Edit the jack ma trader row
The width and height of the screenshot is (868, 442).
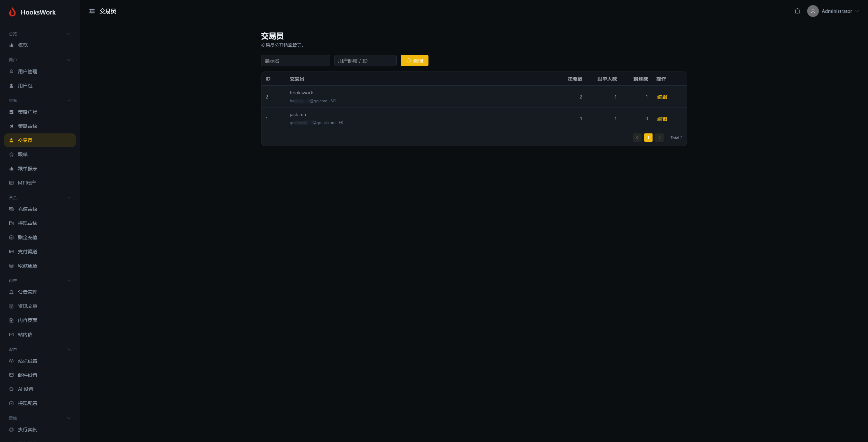pos(662,119)
